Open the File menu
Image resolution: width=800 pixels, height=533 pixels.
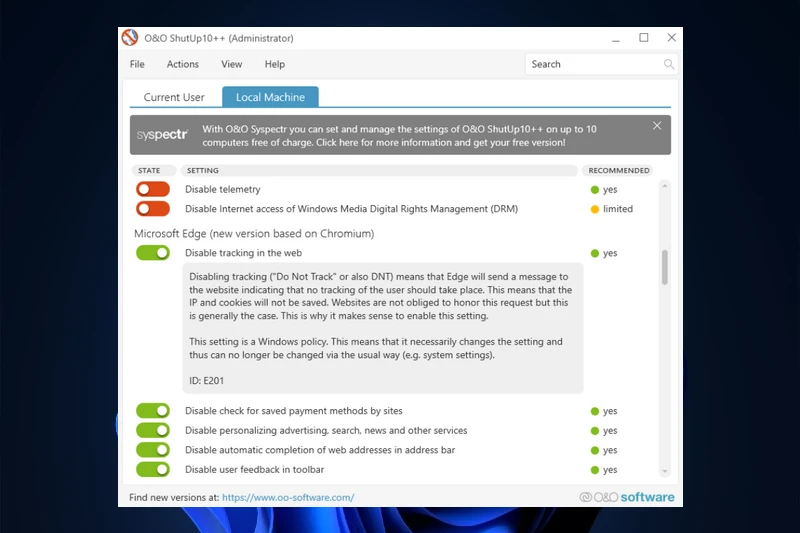point(137,64)
